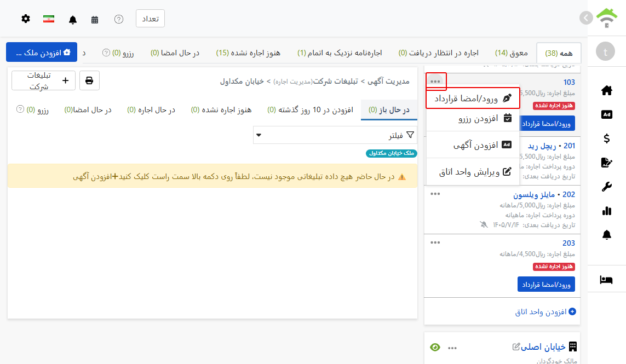Image resolution: width=626 pixels, height=364 pixels.
Task: Click the user avatar letter t
Action: coord(605,51)
